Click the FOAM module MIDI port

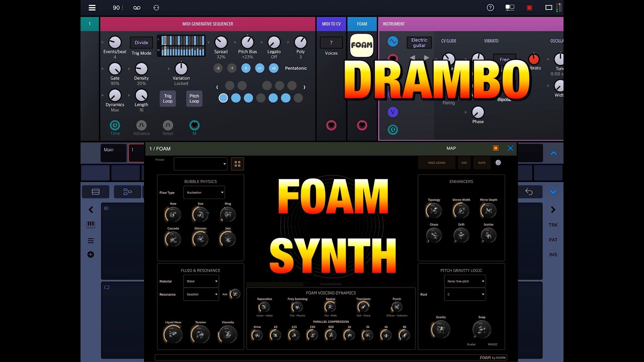tap(362, 125)
